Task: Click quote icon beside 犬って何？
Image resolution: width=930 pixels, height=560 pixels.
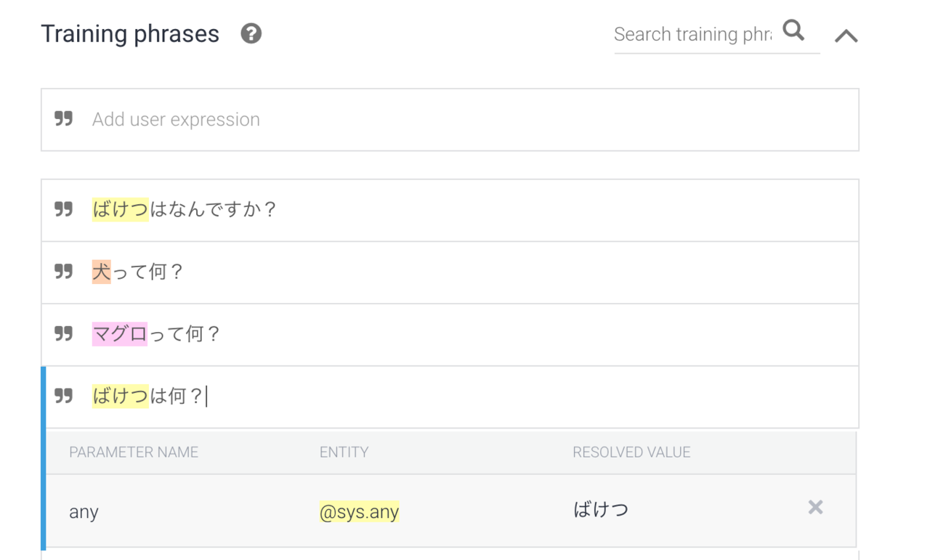Action: point(64,272)
